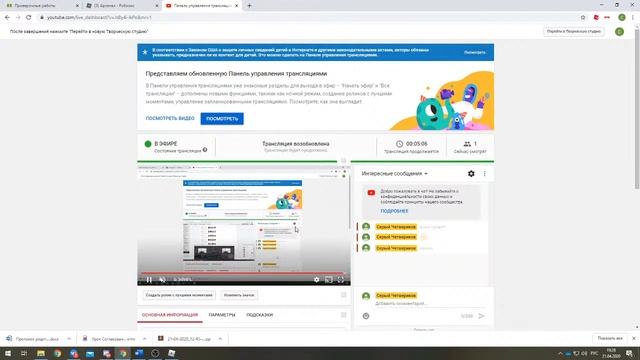Go back in the browser
This screenshot has width=640, height=360.
pyautogui.click(x=7, y=18)
